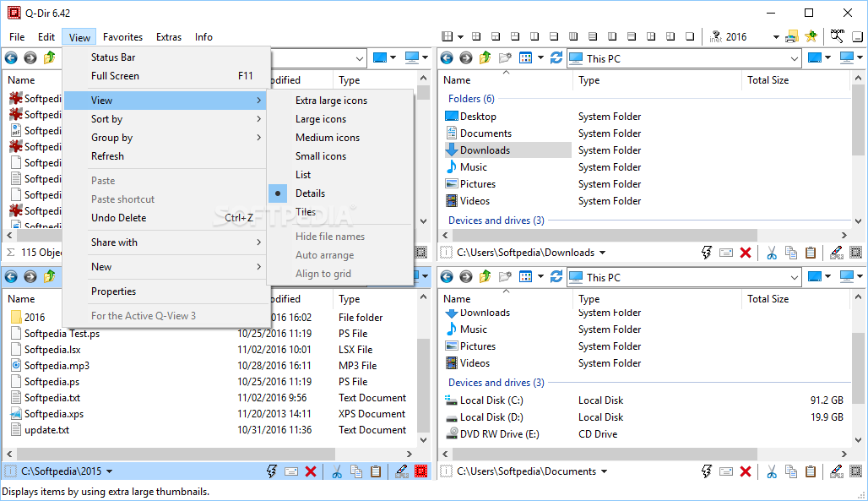The height and width of the screenshot is (501, 868).
Task: Expand the Share with submenu
Action: (x=166, y=242)
